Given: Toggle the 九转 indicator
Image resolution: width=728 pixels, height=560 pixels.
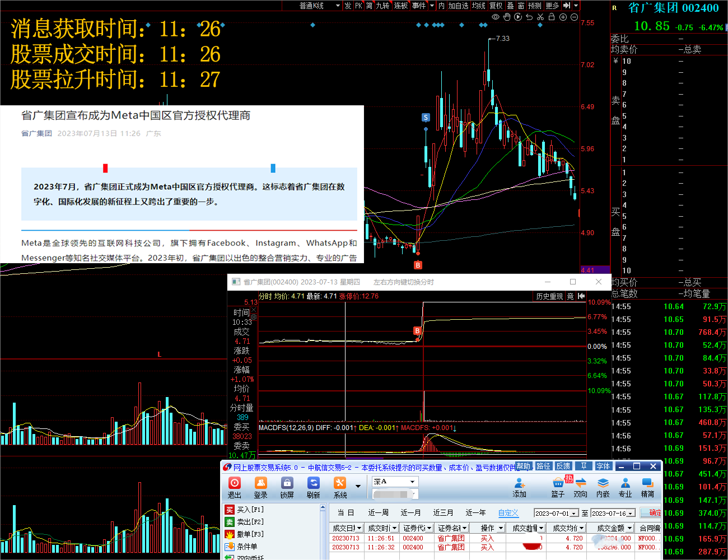Looking at the screenshot, I should click(x=382, y=6).
